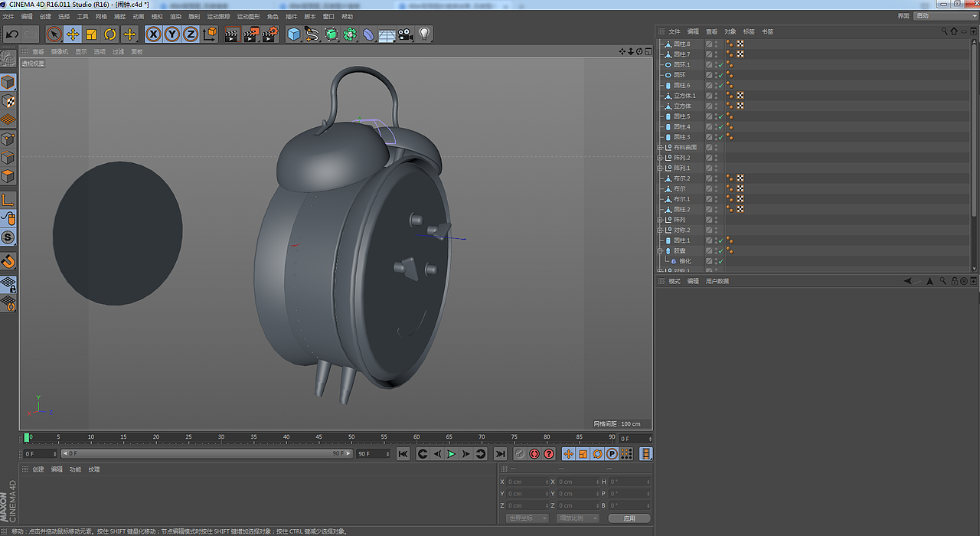
Task: Click the X position input field
Action: pos(528,482)
